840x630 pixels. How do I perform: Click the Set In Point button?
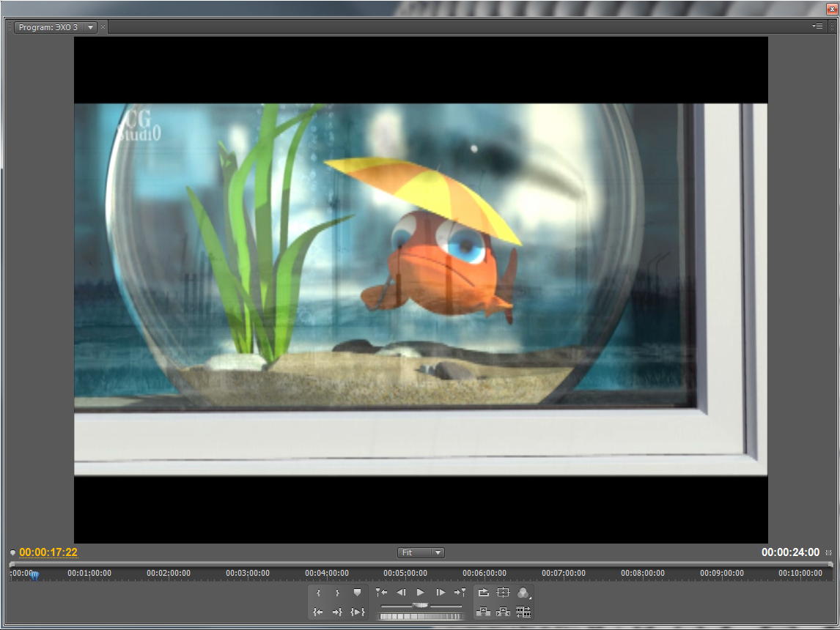pos(318,593)
